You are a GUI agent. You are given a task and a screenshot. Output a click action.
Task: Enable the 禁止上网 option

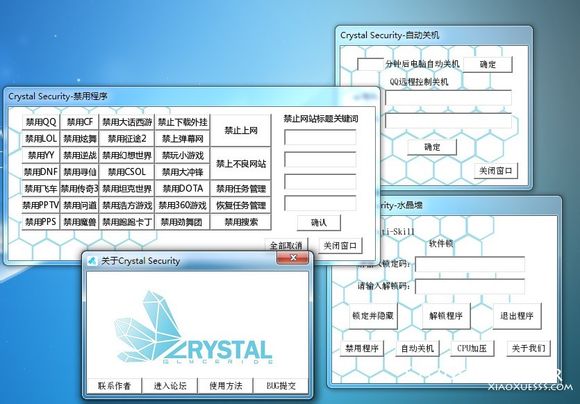coord(241,130)
